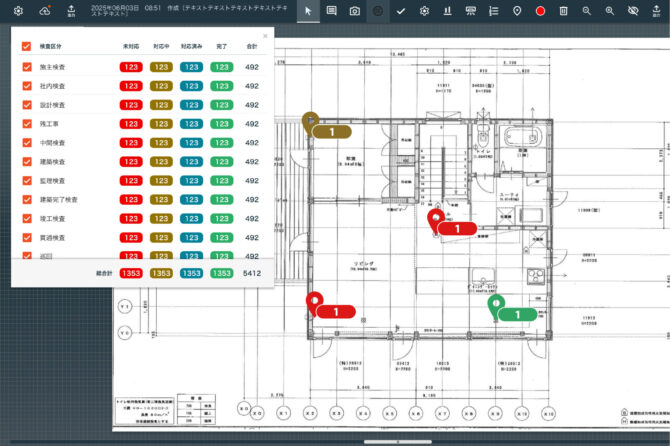The width and height of the screenshot is (670, 446).
Task: Click the trash delete icon
Action: [564, 11]
